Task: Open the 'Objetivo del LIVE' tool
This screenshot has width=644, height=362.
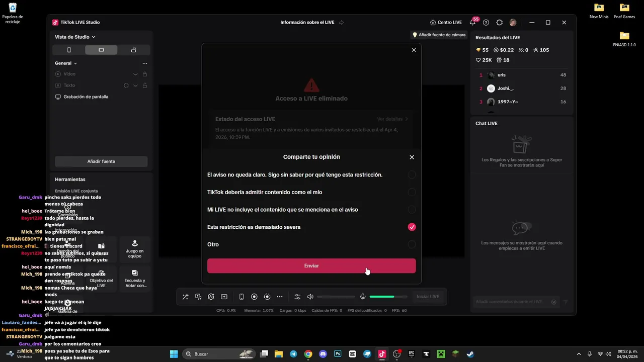Action: pyautogui.click(x=101, y=279)
